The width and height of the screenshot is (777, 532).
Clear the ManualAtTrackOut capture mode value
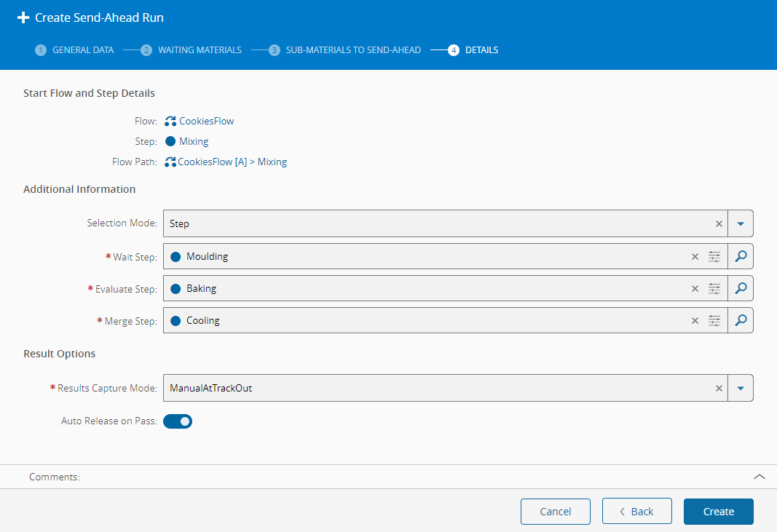(719, 388)
